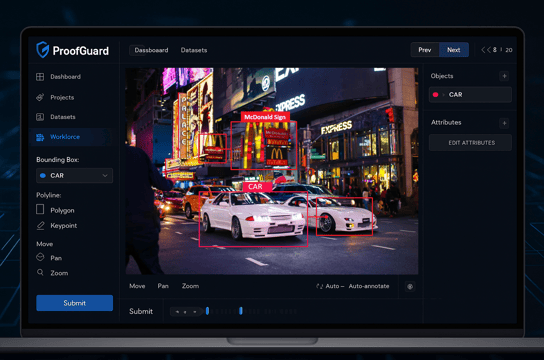Click the blue Submit button
This screenshot has width=544, height=360.
75,303
